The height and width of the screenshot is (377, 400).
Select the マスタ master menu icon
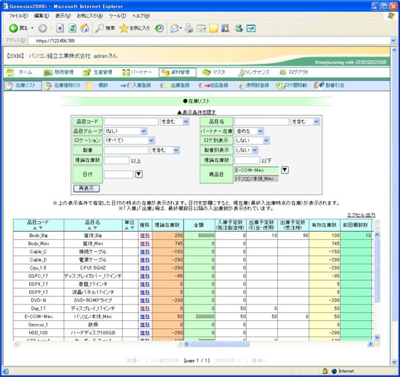pos(214,72)
